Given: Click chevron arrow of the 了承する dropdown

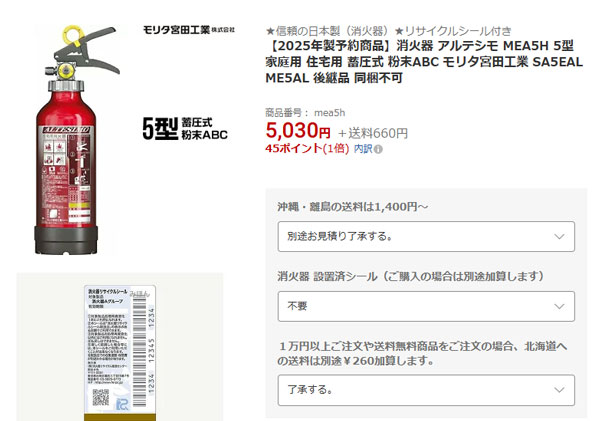Looking at the screenshot, I should tap(559, 390).
